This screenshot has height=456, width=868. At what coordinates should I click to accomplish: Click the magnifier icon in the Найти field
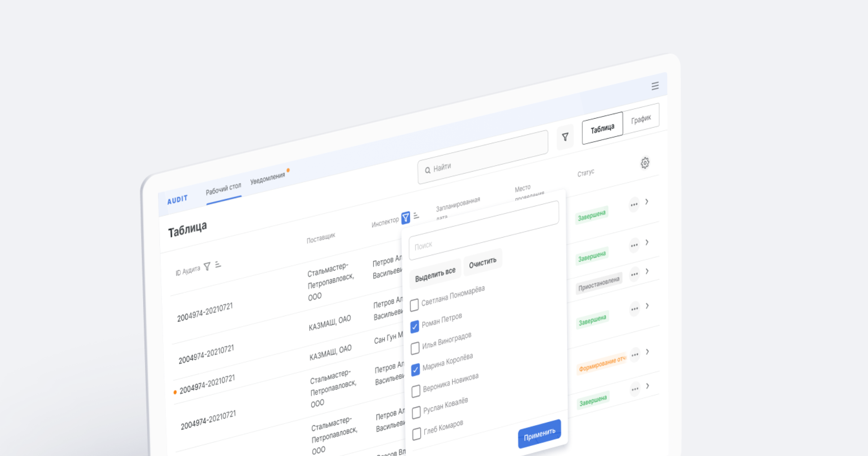pos(427,170)
